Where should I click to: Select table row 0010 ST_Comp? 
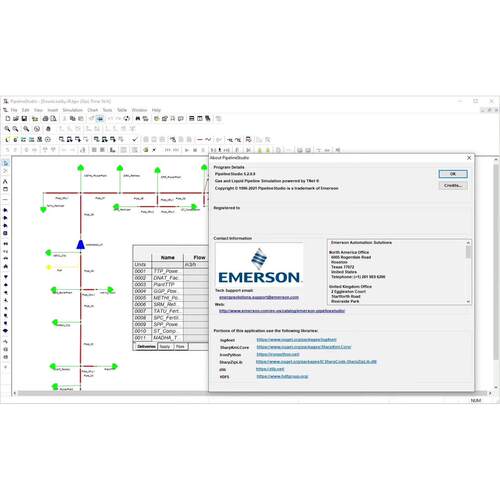(x=170, y=331)
